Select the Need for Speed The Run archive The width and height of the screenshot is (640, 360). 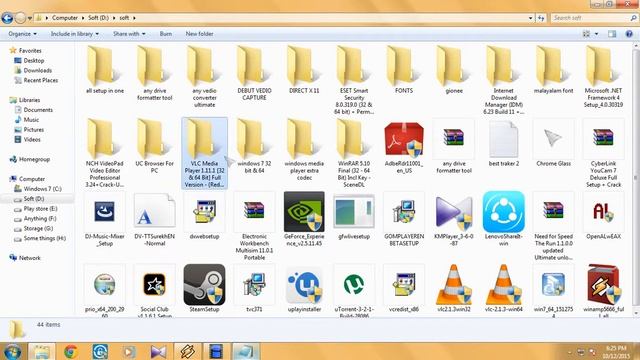(x=553, y=211)
